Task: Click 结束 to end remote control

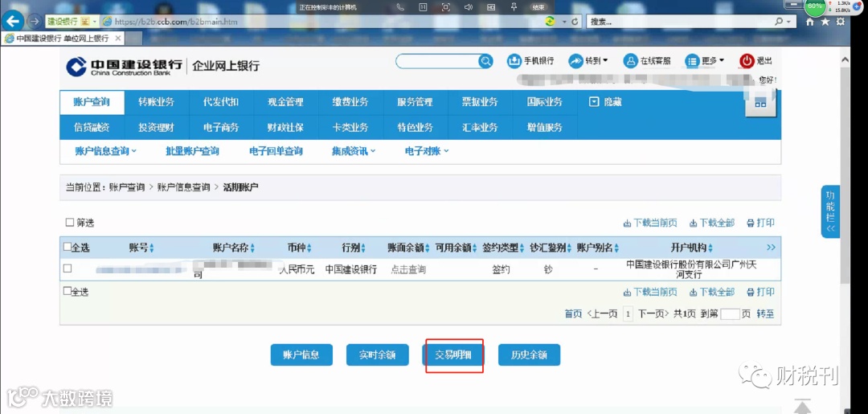Action: coord(538,7)
